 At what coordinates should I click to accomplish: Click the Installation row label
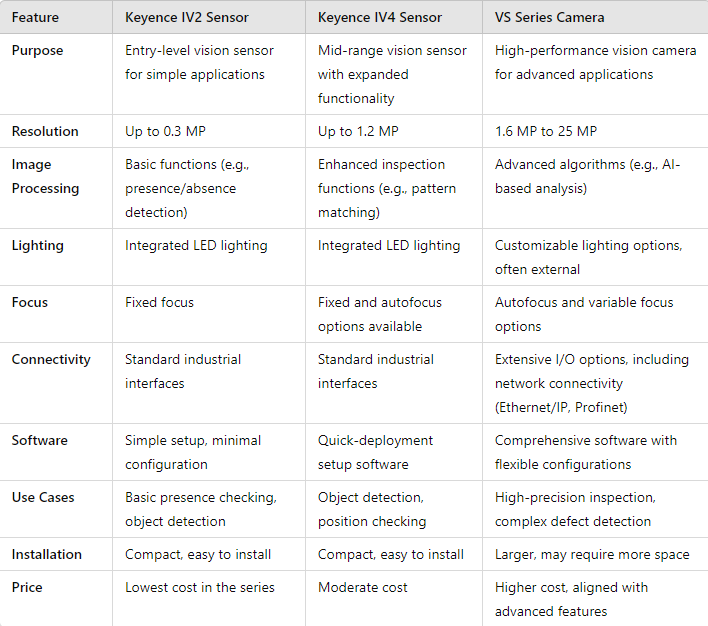(47, 554)
